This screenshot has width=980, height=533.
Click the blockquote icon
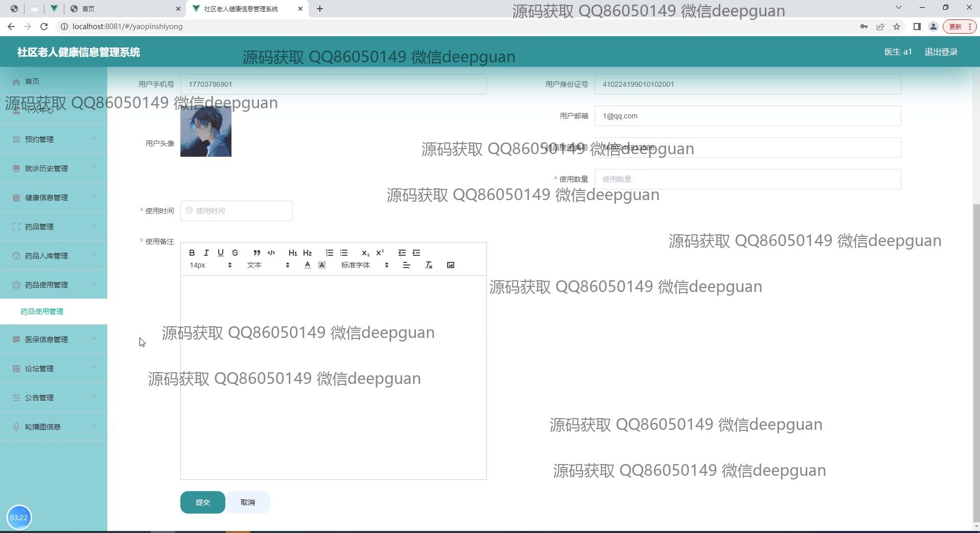click(256, 253)
